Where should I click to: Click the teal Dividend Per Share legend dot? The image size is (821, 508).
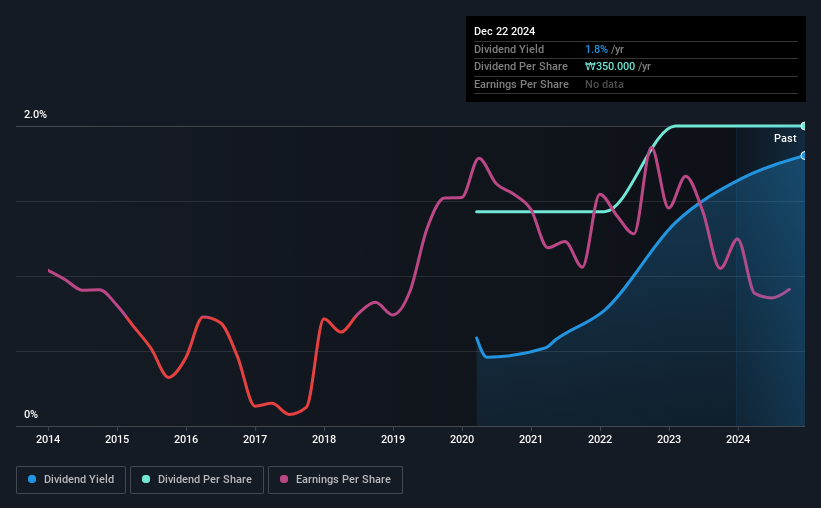146,479
